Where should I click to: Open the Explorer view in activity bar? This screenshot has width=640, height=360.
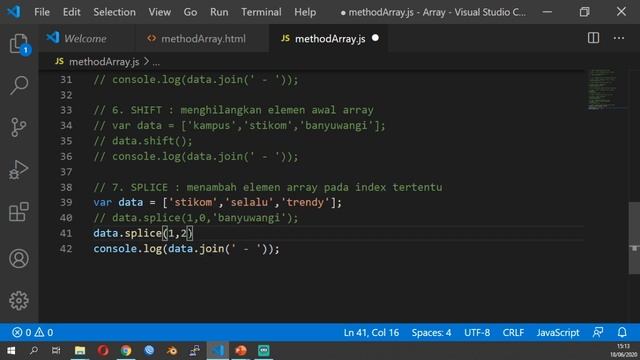[x=19, y=44]
